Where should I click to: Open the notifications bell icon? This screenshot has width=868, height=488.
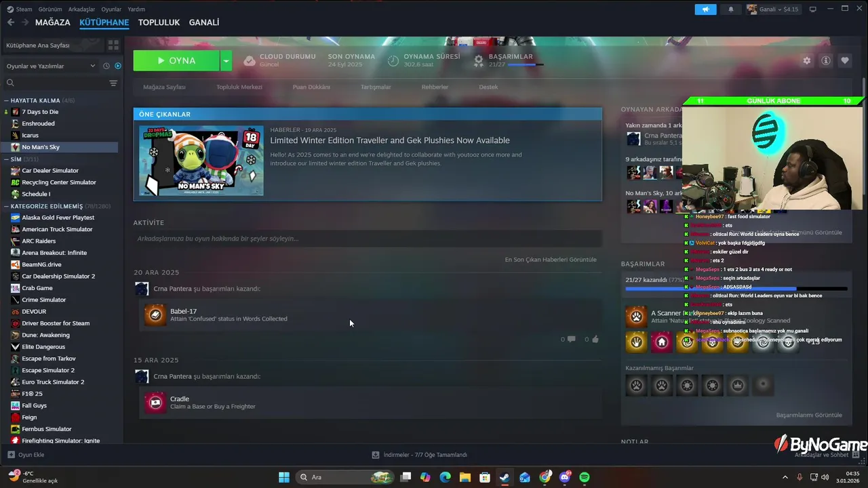click(731, 9)
